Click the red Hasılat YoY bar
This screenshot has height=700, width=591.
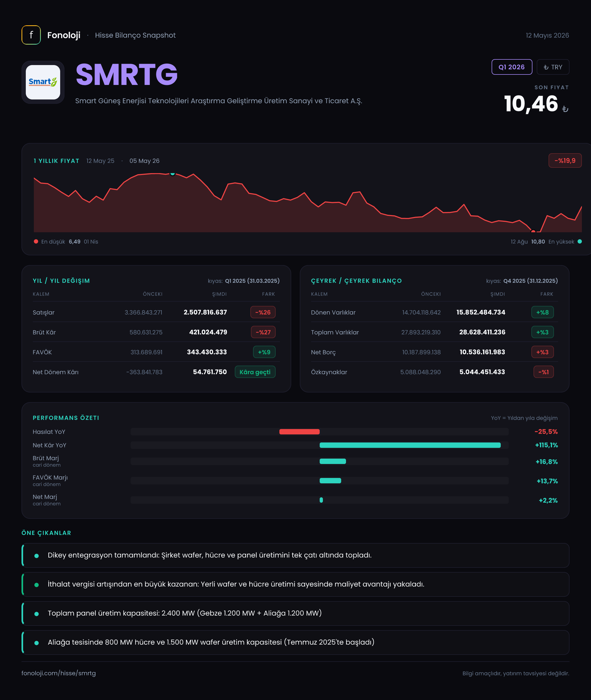click(299, 431)
